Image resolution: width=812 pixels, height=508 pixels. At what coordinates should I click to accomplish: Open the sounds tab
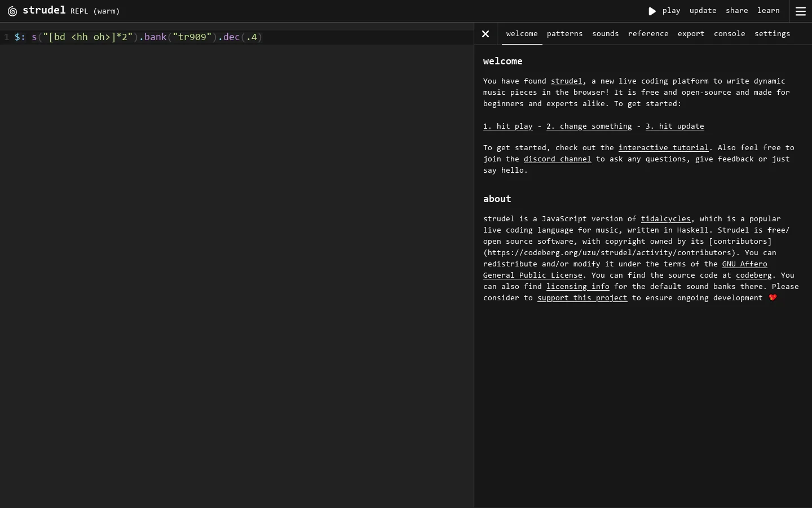pos(606,34)
